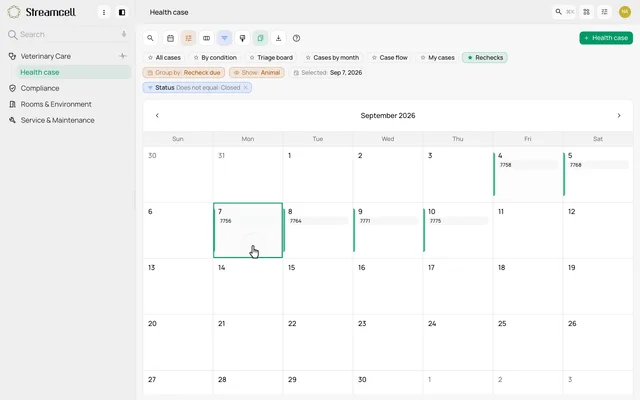The width and height of the screenshot is (640, 400).
Task: Click the September 2026 heading
Action: [388, 116]
